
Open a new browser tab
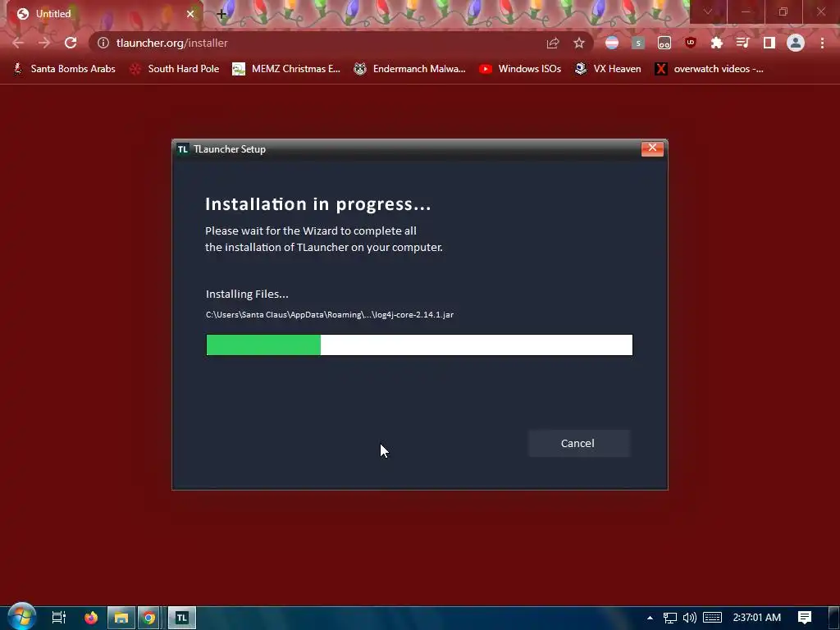tap(221, 14)
